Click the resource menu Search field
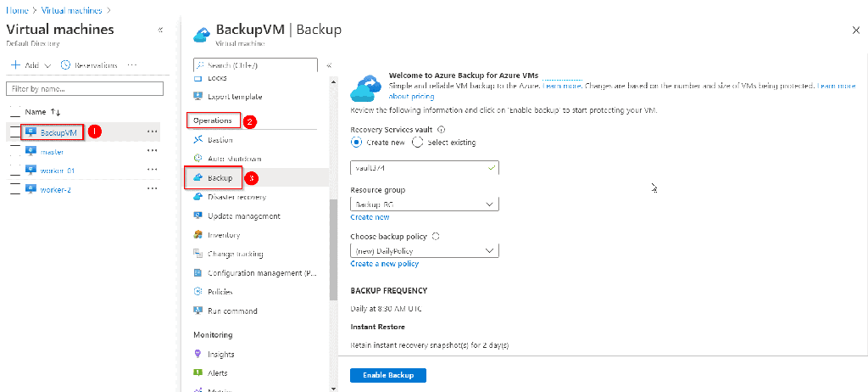868x392 pixels. coord(255,64)
